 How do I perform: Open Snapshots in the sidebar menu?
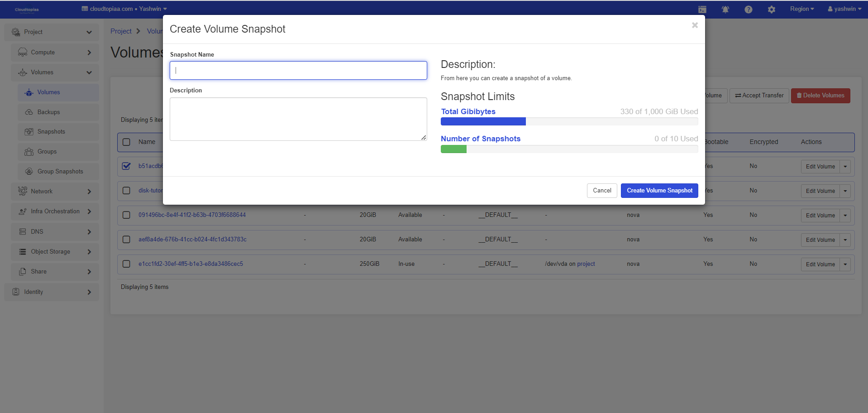(51, 132)
